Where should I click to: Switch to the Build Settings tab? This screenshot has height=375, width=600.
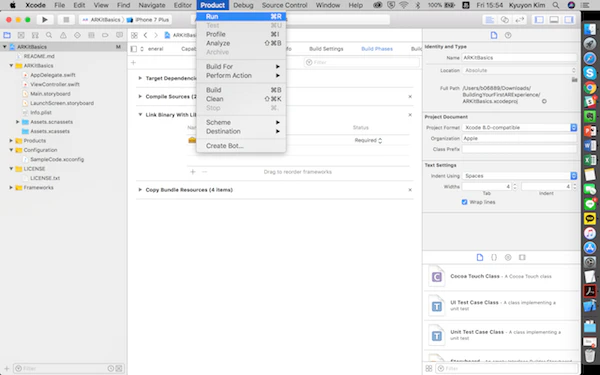coord(326,49)
